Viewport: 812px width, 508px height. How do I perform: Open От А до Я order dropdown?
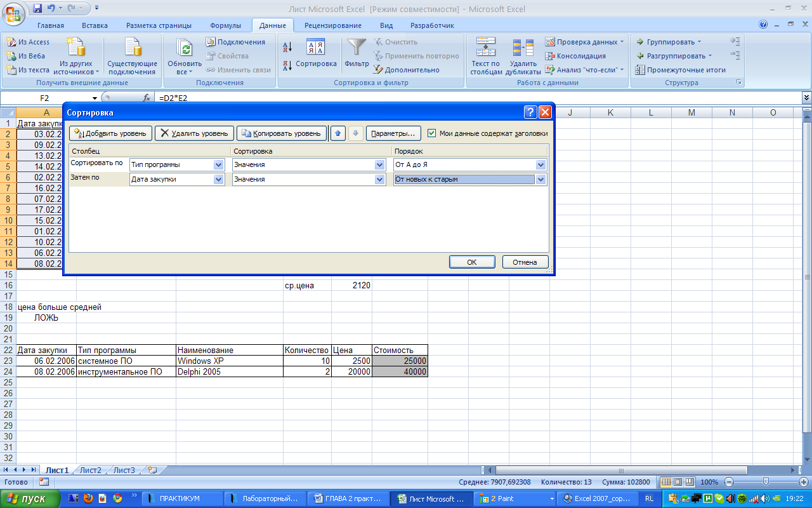[540, 164]
